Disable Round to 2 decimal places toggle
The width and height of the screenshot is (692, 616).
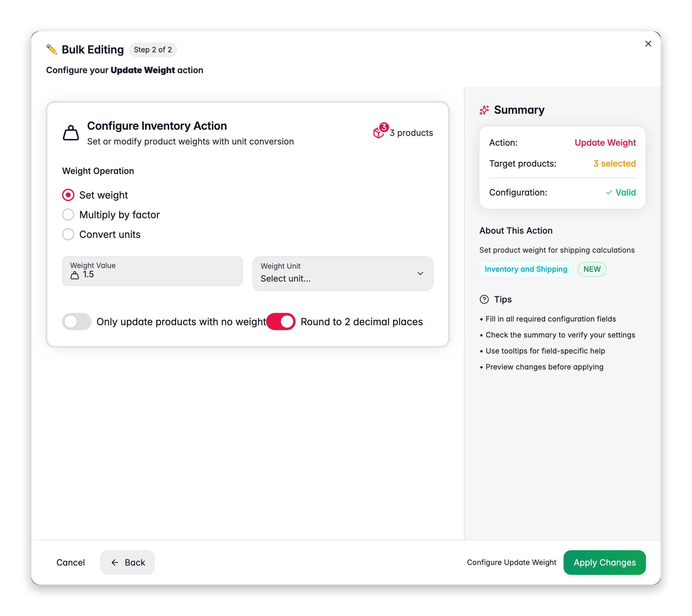pos(281,322)
